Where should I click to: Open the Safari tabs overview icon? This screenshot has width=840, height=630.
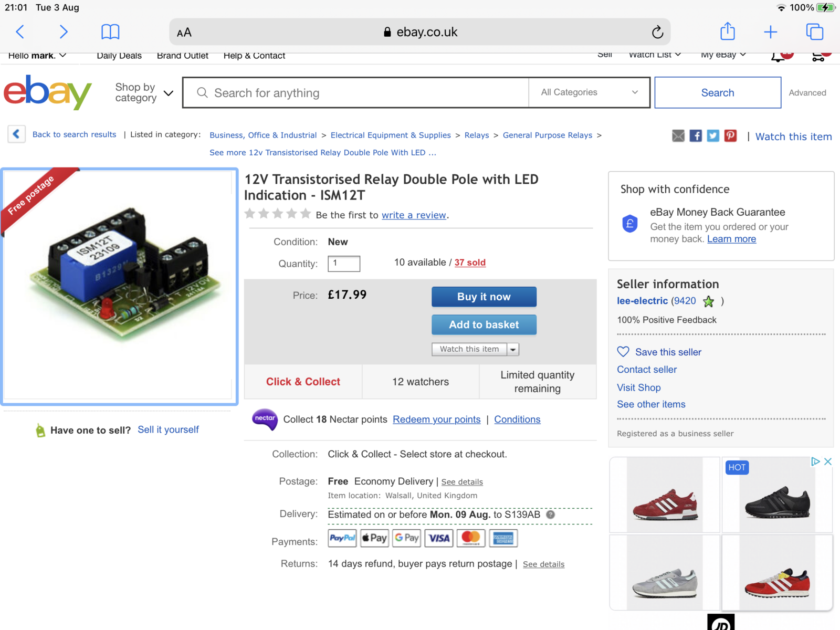click(x=815, y=32)
